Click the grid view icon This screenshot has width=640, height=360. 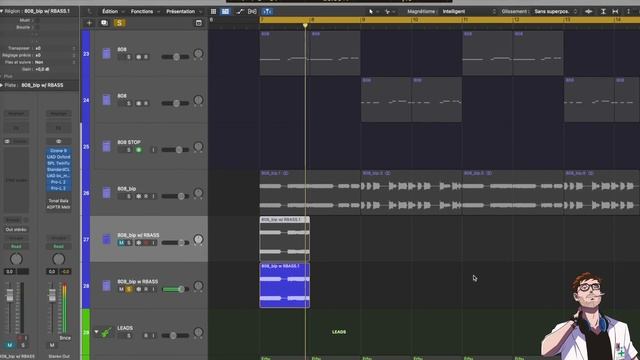click(213, 11)
